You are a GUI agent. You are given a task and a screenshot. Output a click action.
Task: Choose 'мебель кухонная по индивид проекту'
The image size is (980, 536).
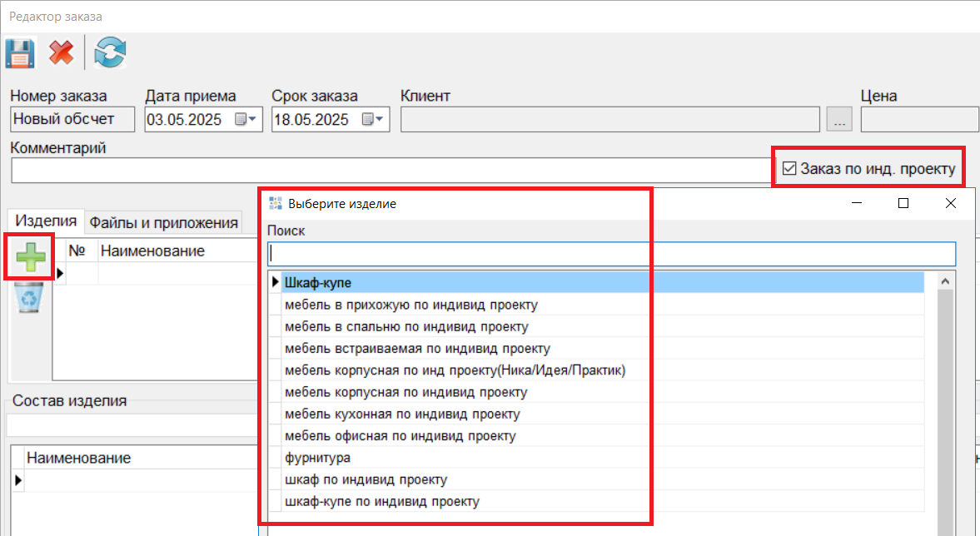click(402, 414)
